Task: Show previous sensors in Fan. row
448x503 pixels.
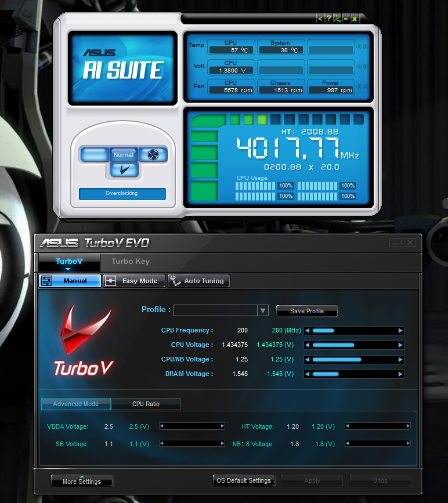Action: point(359,86)
